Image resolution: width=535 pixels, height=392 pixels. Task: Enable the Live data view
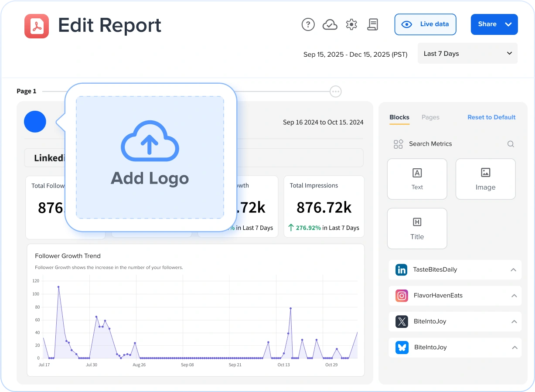tap(425, 24)
